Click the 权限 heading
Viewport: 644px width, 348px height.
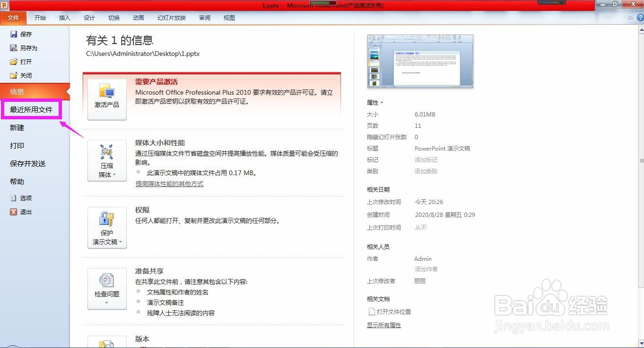pyautogui.click(x=142, y=210)
